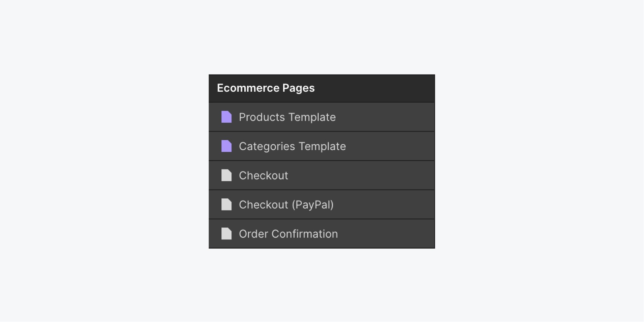
Task: Click the word Products in first row
Action: 262,117
